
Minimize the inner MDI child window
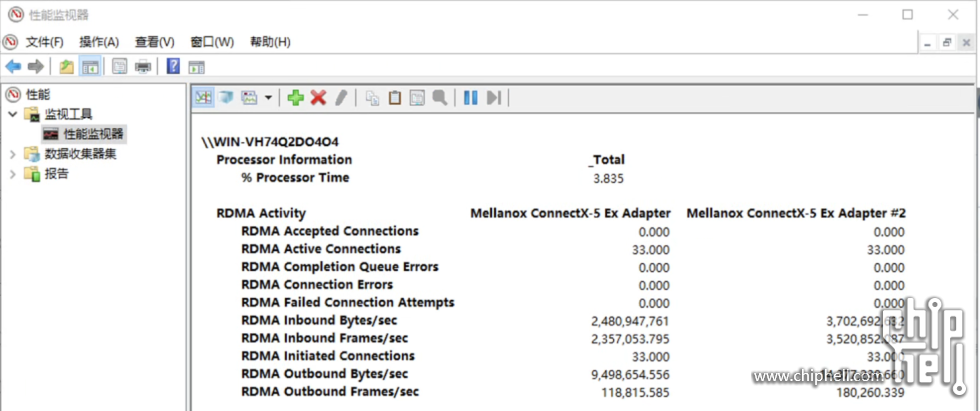coord(927,42)
